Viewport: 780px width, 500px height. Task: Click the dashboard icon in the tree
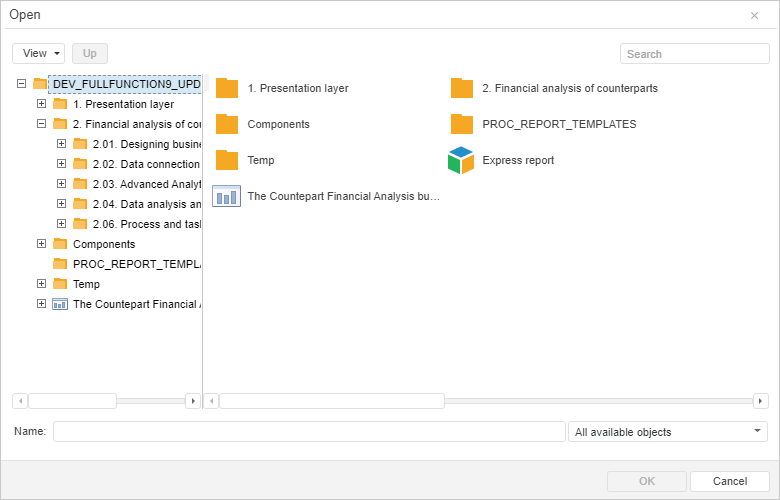coord(60,304)
